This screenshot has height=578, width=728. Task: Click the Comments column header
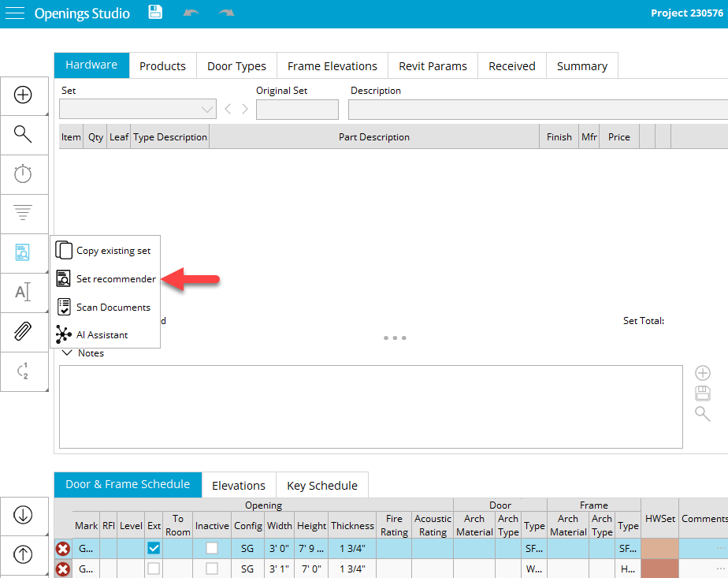coord(704,519)
